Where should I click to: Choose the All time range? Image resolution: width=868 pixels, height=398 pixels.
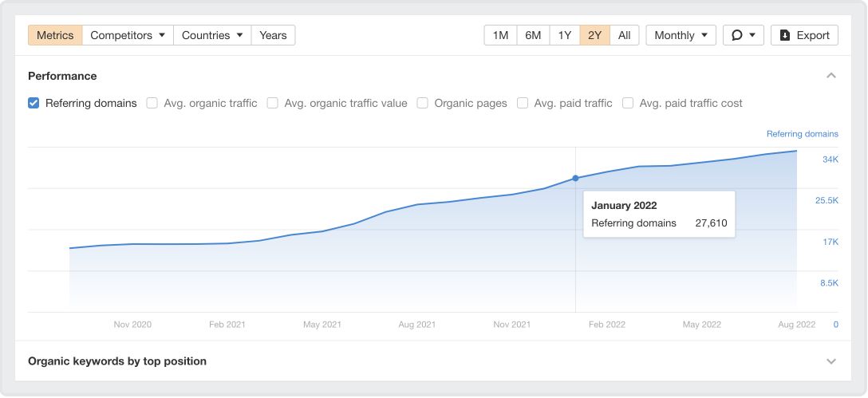coord(625,35)
